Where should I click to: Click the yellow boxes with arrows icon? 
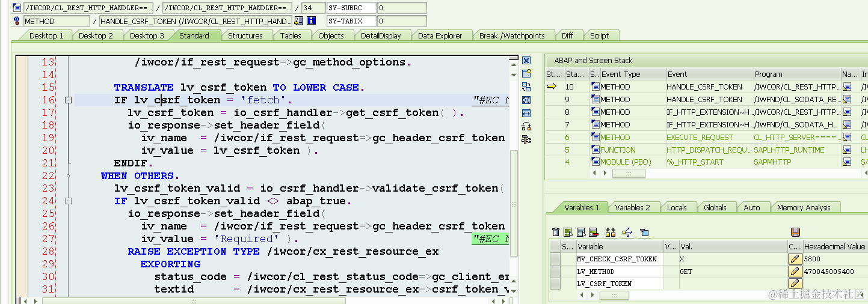tap(611, 232)
